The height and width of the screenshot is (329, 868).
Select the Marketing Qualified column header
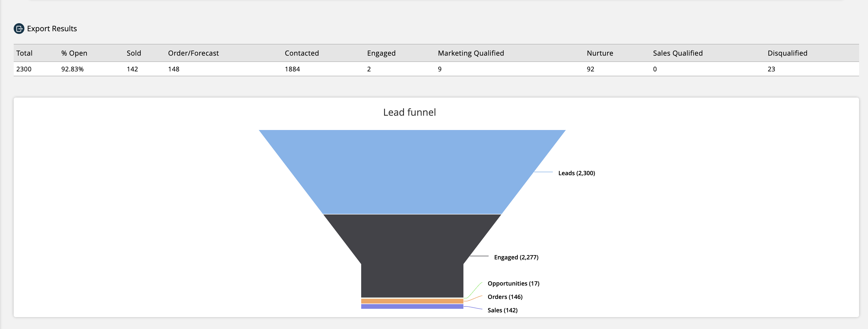471,53
